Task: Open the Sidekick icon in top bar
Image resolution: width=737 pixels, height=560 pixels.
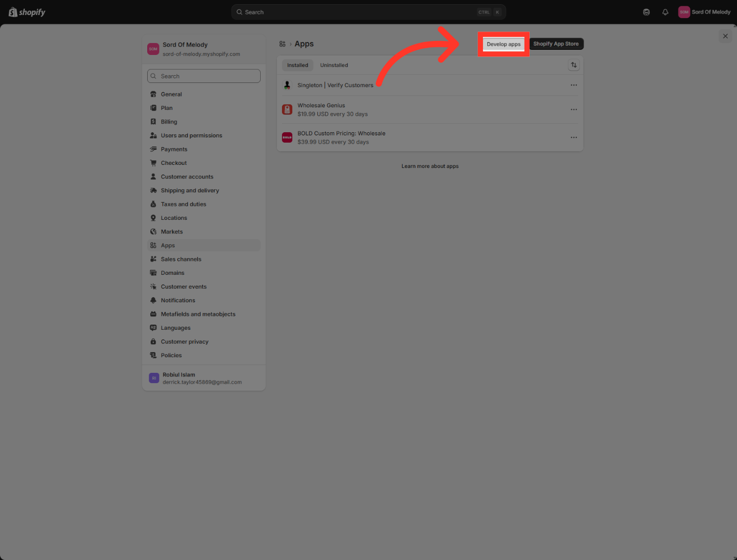Action: (646, 12)
